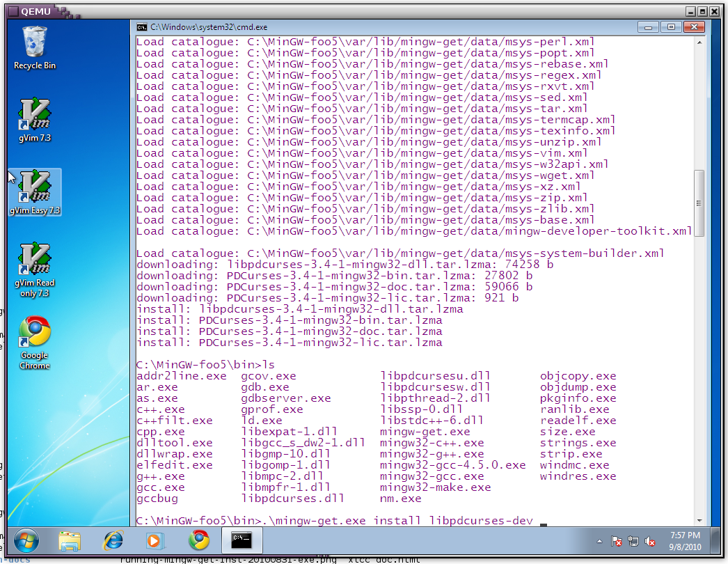Show hidden system tray icons
The image size is (728, 564).
click(599, 541)
